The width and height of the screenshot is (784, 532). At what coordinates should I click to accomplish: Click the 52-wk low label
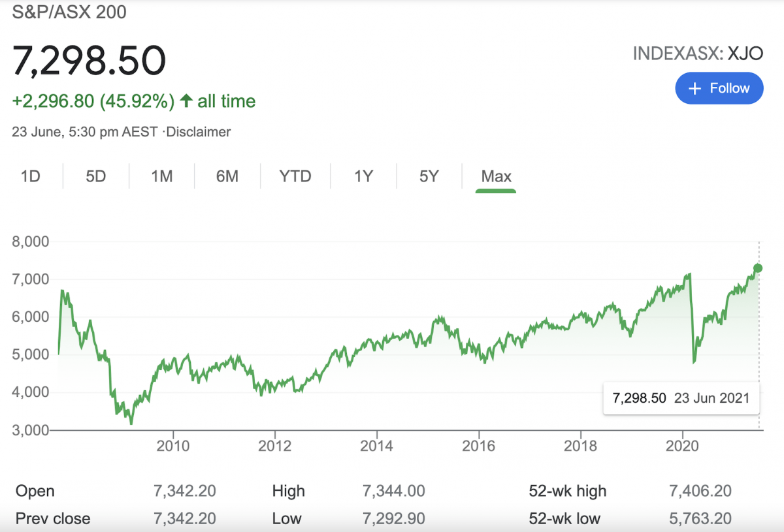565,519
